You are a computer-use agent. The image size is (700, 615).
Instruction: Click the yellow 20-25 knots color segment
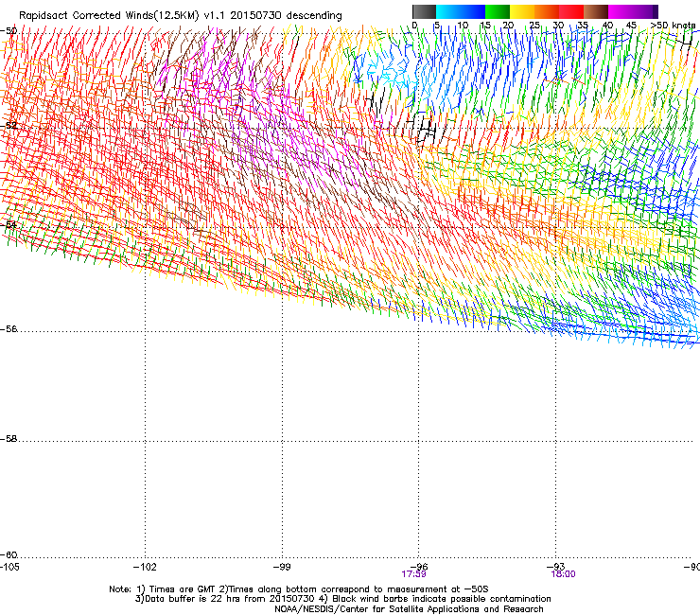(x=522, y=11)
